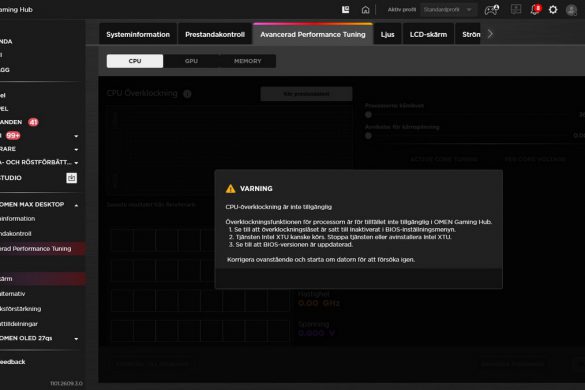This screenshot has height=390, width=585.
Task: Expand the sidebar row with the 99+ badge
Action: click(x=76, y=136)
